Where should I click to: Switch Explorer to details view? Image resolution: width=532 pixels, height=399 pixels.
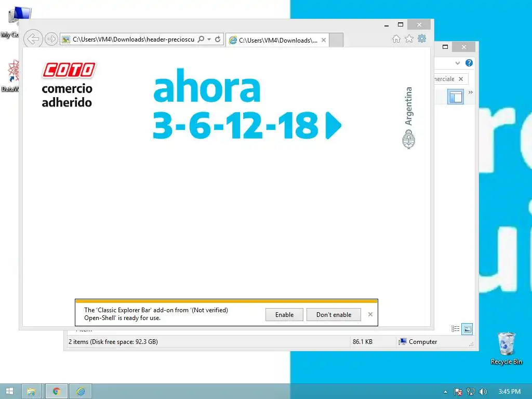pos(455,328)
